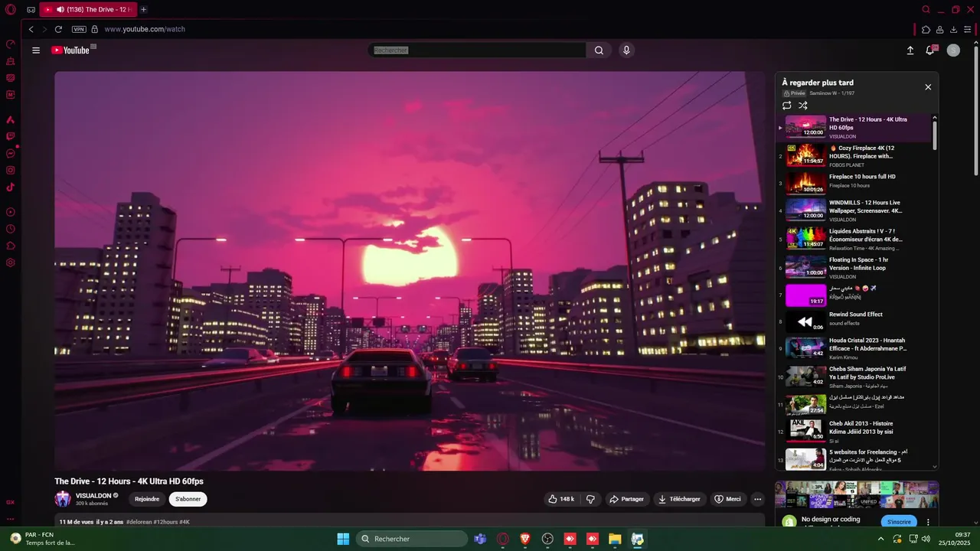Go back with the browser back arrow
Image resolution: width=980 pixels, height=551 pixels.
[x=31, y=29]
